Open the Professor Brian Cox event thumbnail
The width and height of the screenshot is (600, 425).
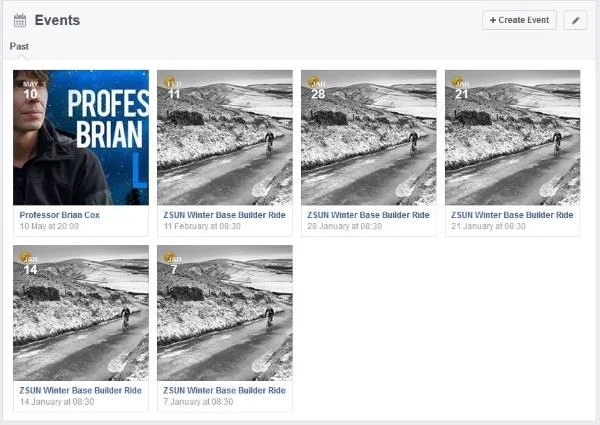(x=81, y=137)
